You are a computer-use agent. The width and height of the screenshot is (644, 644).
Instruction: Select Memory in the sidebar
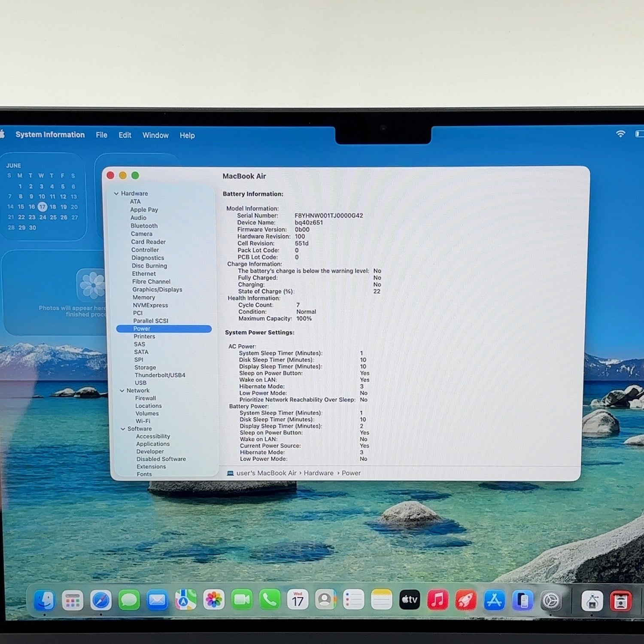[x=144, y=298]
